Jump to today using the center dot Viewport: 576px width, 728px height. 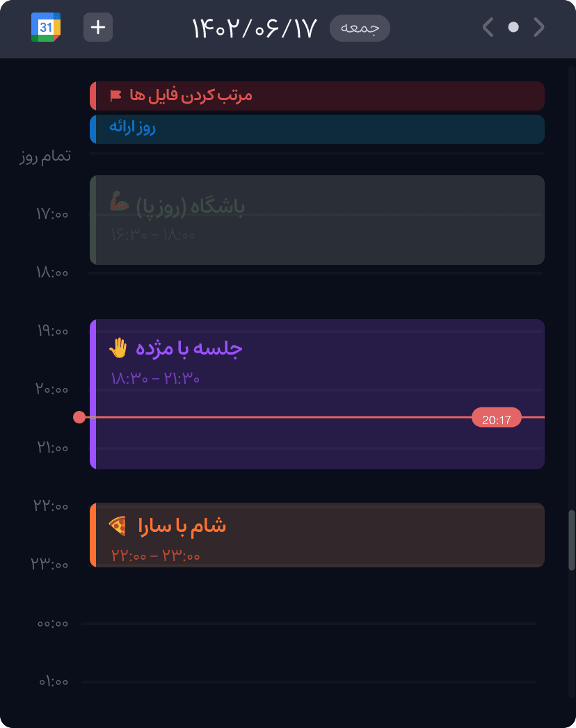513,28
